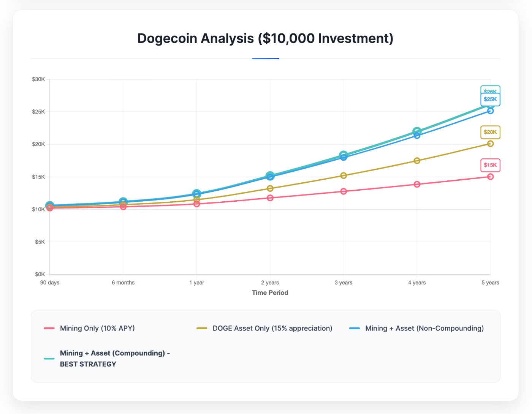Image resolution: width=532 pixels, height=414 pixels.
Task: Click the '5 years' x-axis label
Action: [490, 283]
